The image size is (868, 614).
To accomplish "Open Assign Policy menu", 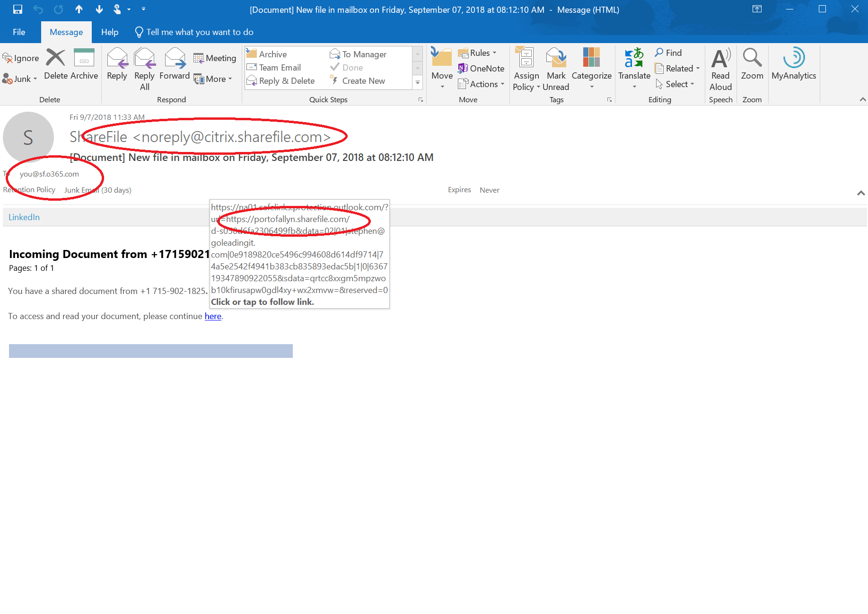I will (526, 69).
